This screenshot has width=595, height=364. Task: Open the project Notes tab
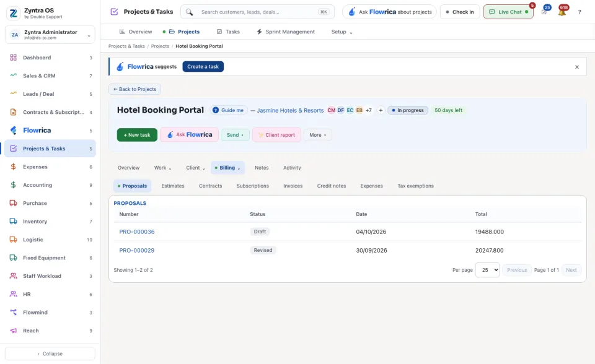(x=262, y=168)
